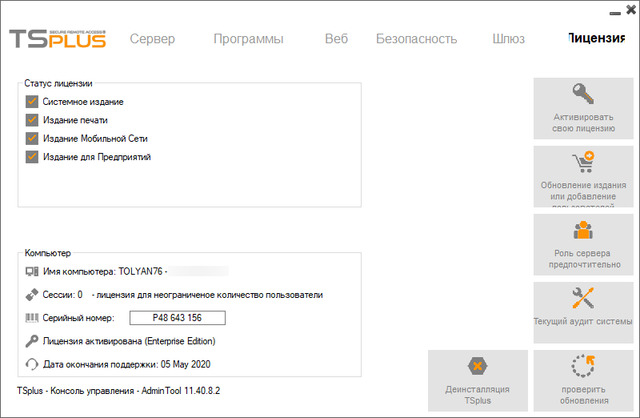Open the Программы tab

(248, 39)
